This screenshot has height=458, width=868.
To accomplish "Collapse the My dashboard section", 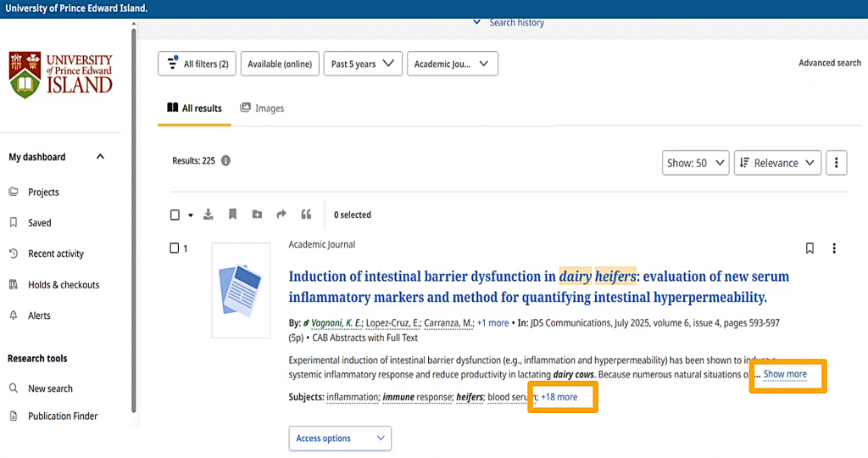I will pyautogui.click(x=100, y=157).
